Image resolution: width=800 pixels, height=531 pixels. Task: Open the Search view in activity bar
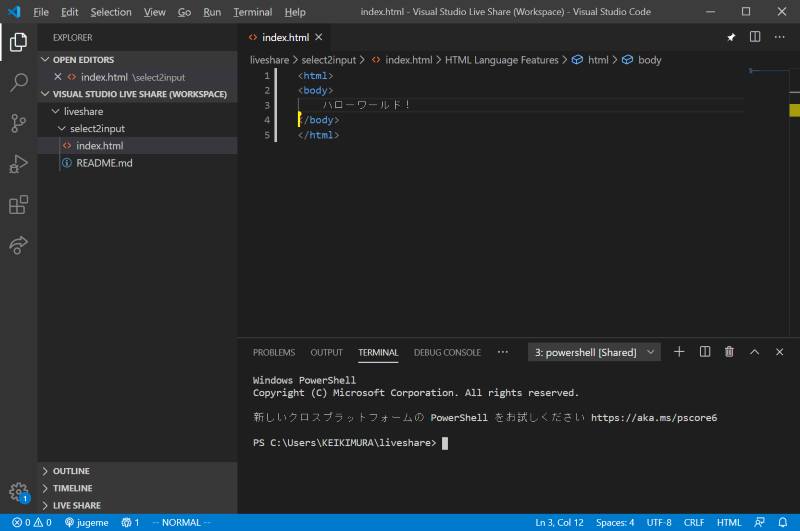pyautogui.click(x=18, y=82)
